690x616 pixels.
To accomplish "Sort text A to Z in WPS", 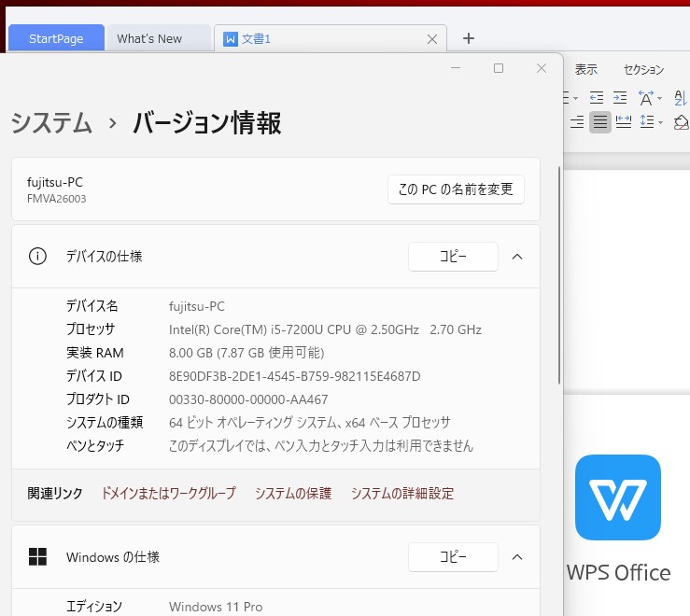I will tap(681, 98).
